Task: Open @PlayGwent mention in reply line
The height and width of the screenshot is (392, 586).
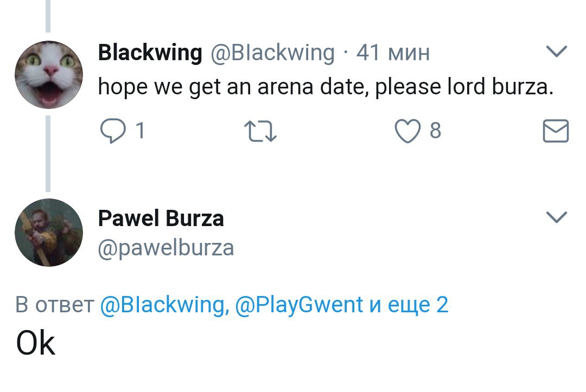Action: click(299, 305)
